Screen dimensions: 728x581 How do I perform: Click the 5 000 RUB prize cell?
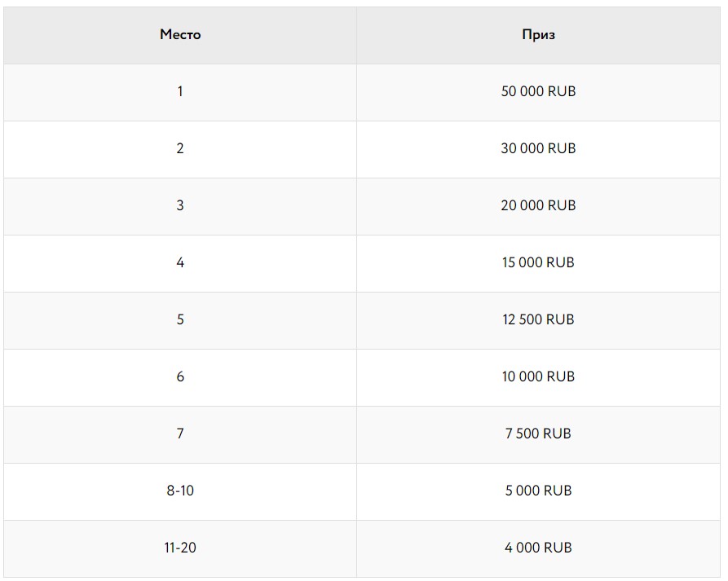[538, 491]
